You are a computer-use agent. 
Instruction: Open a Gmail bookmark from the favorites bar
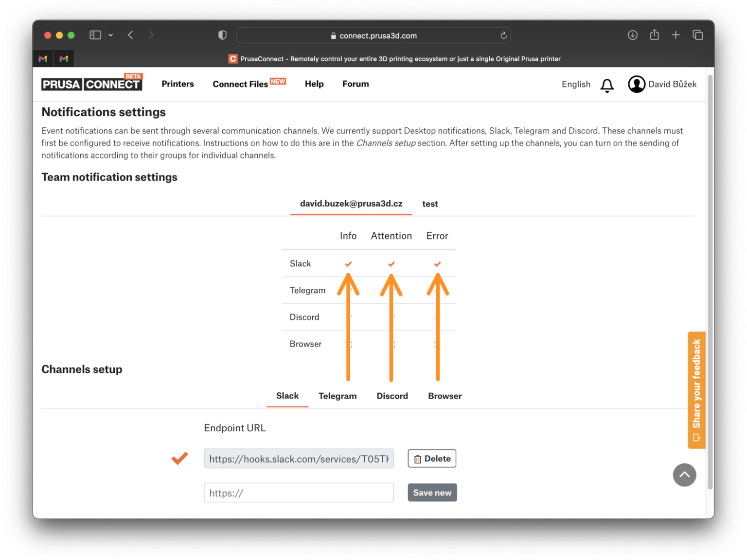pos(43,58)
